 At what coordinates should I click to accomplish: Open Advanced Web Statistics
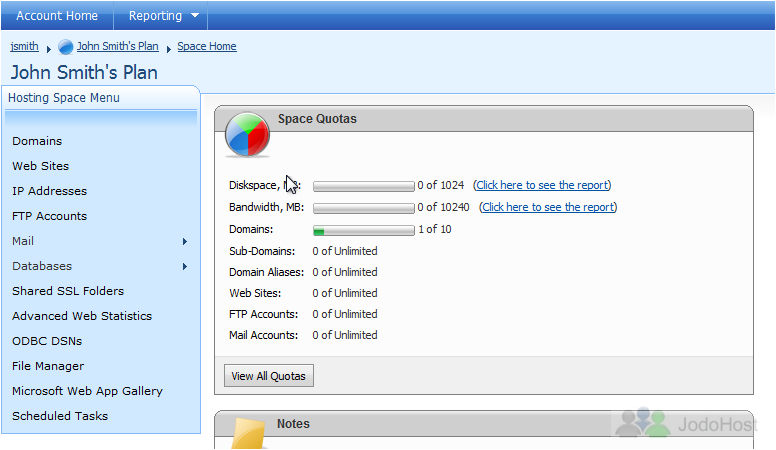[82, 316]
